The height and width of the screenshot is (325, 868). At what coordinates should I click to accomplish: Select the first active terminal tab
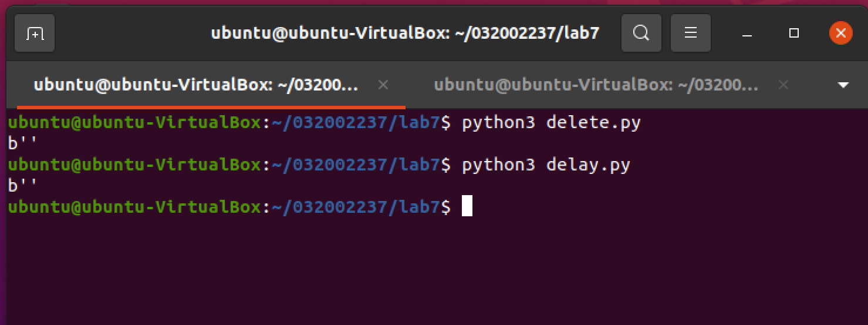195,85
